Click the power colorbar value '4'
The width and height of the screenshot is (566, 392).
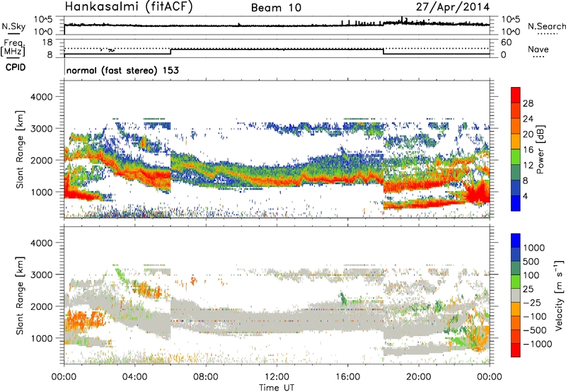(x=525, y=196)
